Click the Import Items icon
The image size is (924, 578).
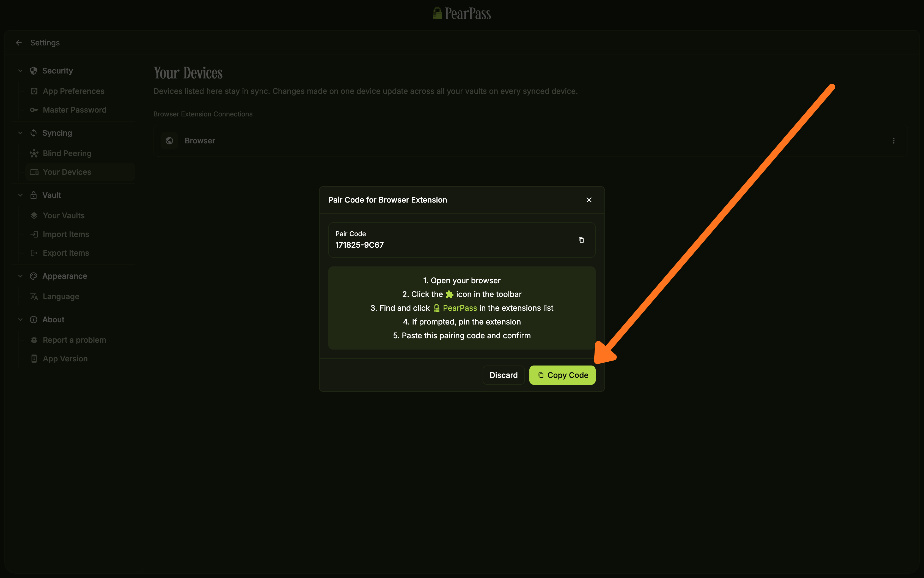pyautogui.click(x=34, y=234)
